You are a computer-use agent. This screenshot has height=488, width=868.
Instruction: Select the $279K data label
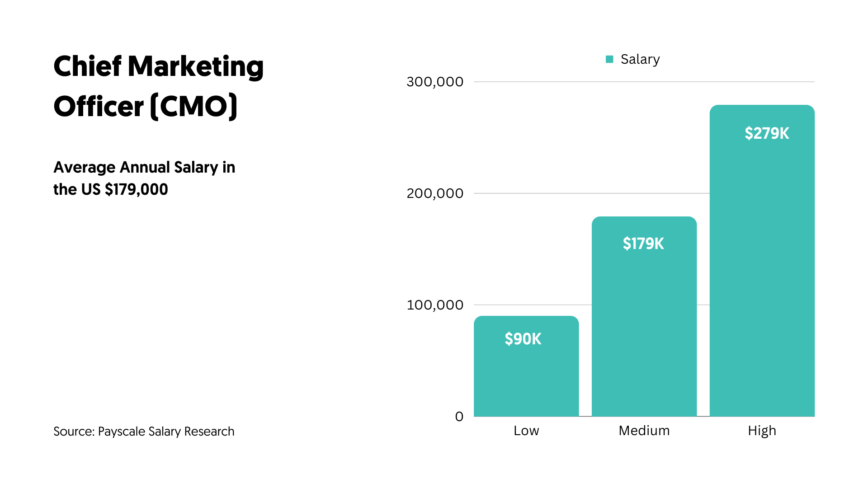coord(767,133)
